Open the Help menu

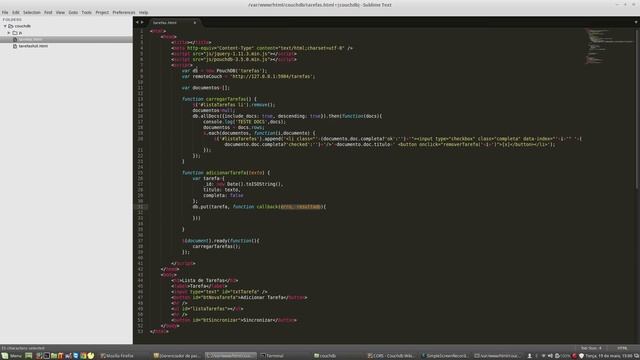143,12
